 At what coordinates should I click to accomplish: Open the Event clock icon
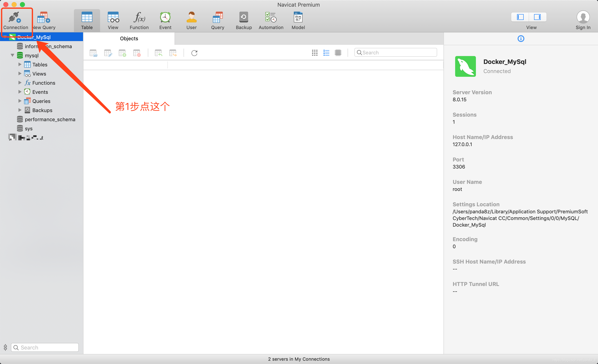point(165,17)
